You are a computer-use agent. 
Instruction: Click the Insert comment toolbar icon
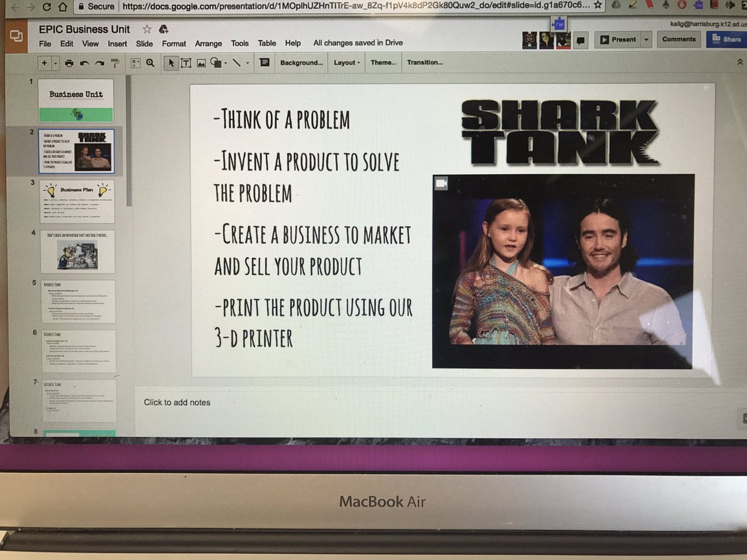(265, 62)
